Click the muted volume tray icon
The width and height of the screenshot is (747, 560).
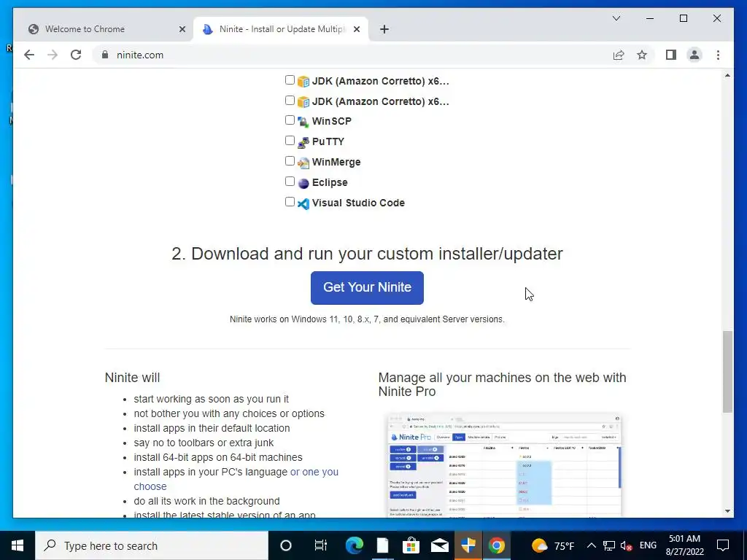point(627,545)
